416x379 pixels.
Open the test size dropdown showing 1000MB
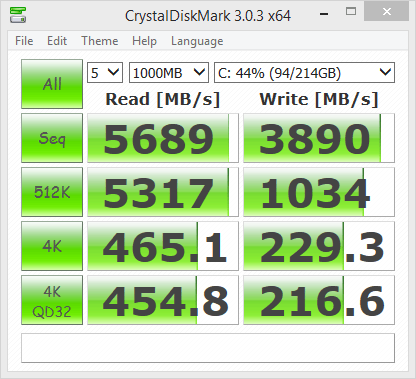click(169, 72)
